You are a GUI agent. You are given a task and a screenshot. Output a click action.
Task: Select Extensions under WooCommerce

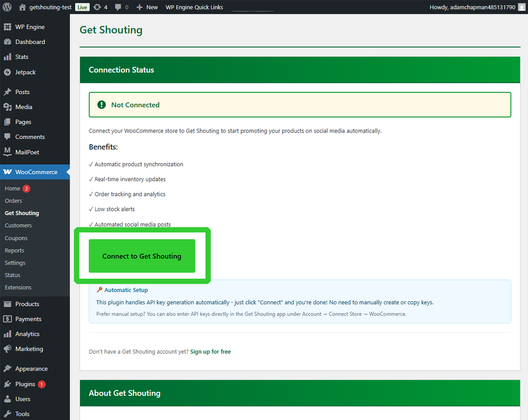tap(18, 287)
